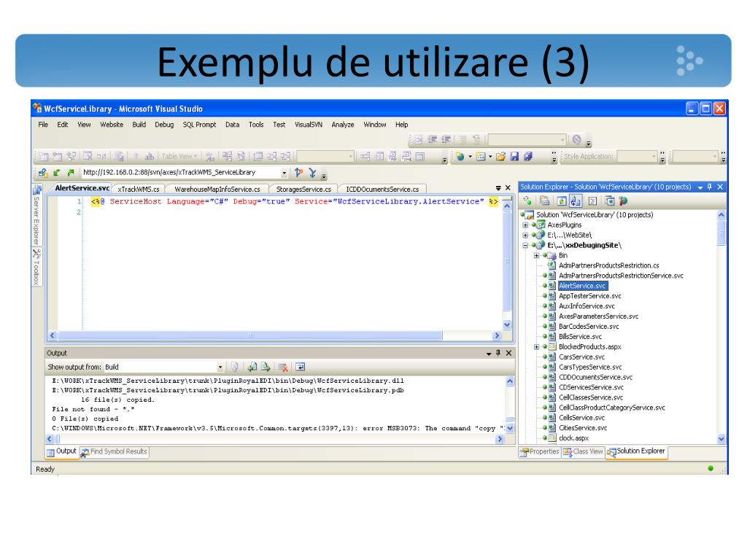This screenshot has width=747, height=560.
Task: Toggle Nest Related Files in Solution Explorer
Action: coord(576,201)
